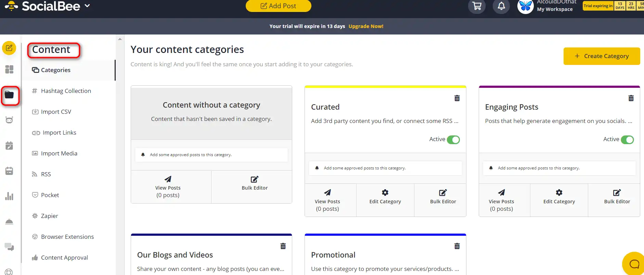Viewport: 644px width, 275px height.
Task: Open Hashtag Collection in content menu
Action: tap(69, 91)
